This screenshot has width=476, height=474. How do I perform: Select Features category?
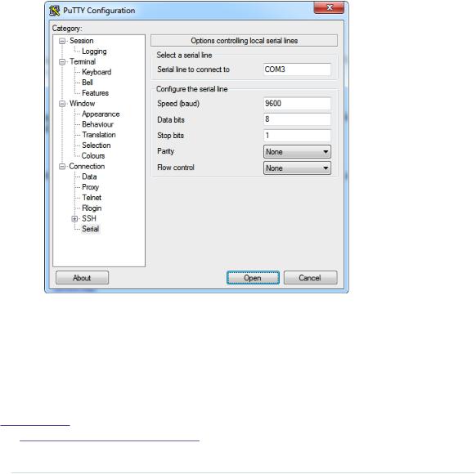point(96,93)
